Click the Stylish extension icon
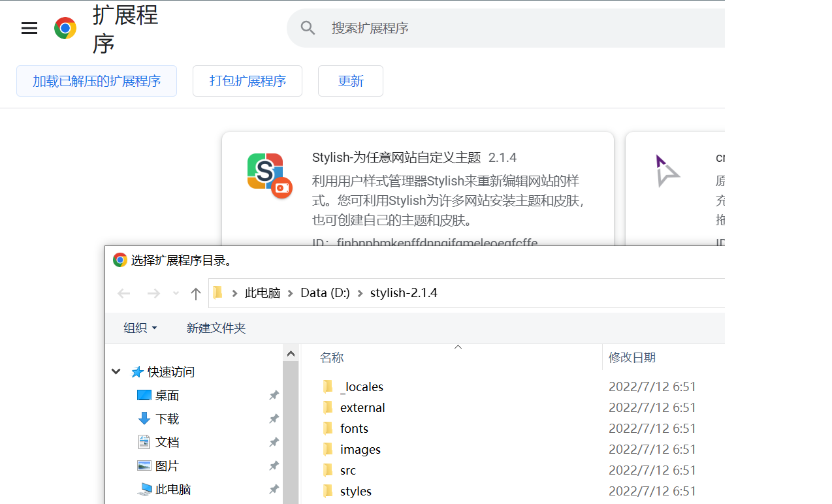 pos(268,174)
